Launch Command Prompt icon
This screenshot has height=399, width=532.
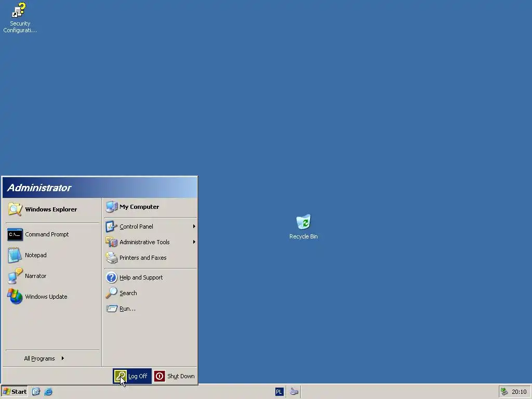click(15, 234)
